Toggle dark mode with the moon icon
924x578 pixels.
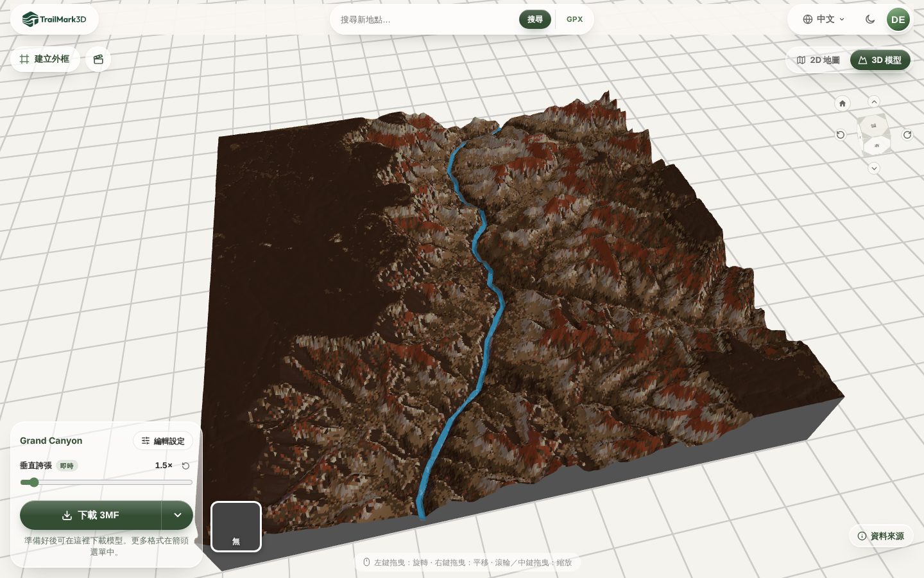[x=870, y=19]
